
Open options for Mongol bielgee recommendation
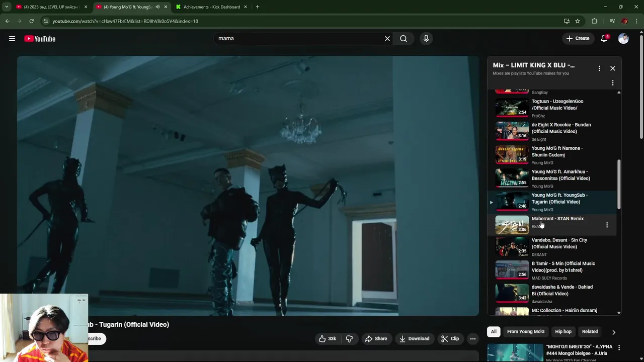click(x=619, y=347)
